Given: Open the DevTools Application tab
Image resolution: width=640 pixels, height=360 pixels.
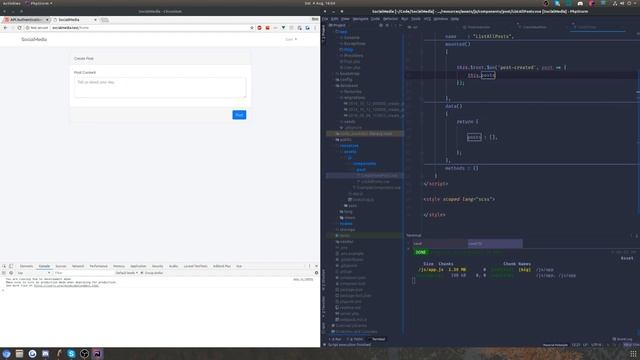Looking at the screenshot, I should pyautogui.click(x=138, y=266).
